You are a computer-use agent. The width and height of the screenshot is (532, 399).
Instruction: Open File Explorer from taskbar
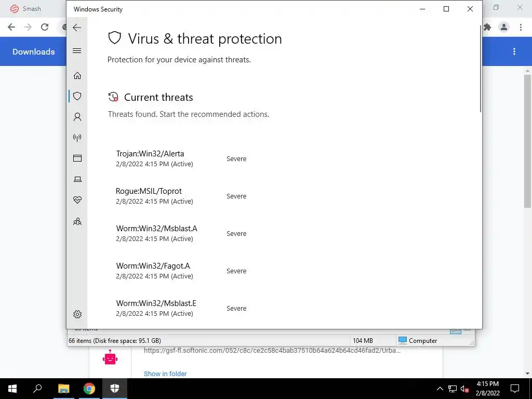point(63,389)
